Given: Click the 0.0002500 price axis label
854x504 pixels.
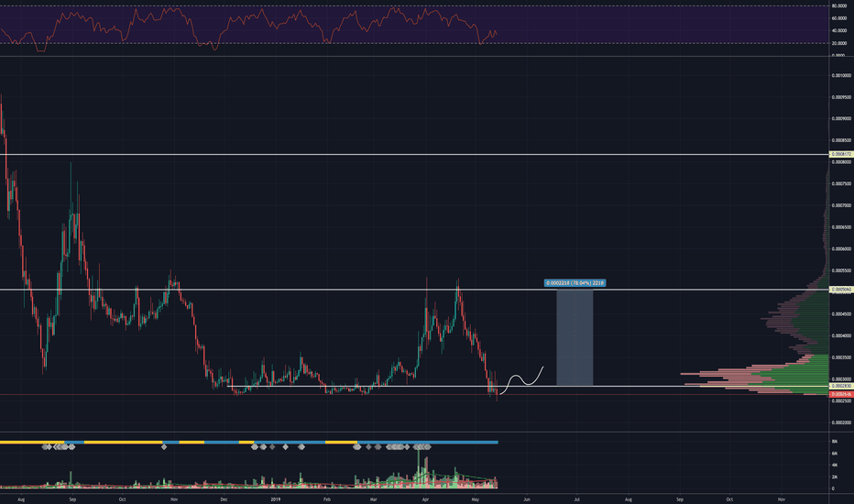Looking at the screenshot, I should click(x=842, y=401).
